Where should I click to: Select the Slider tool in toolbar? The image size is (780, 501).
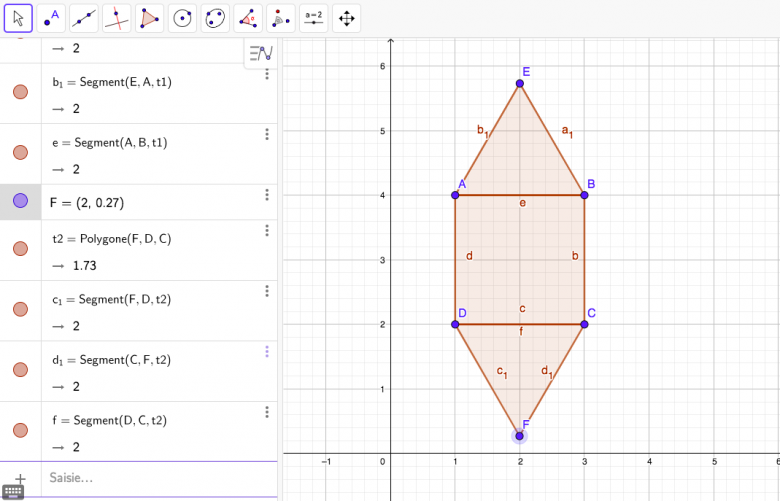click(x=314, y=17)
